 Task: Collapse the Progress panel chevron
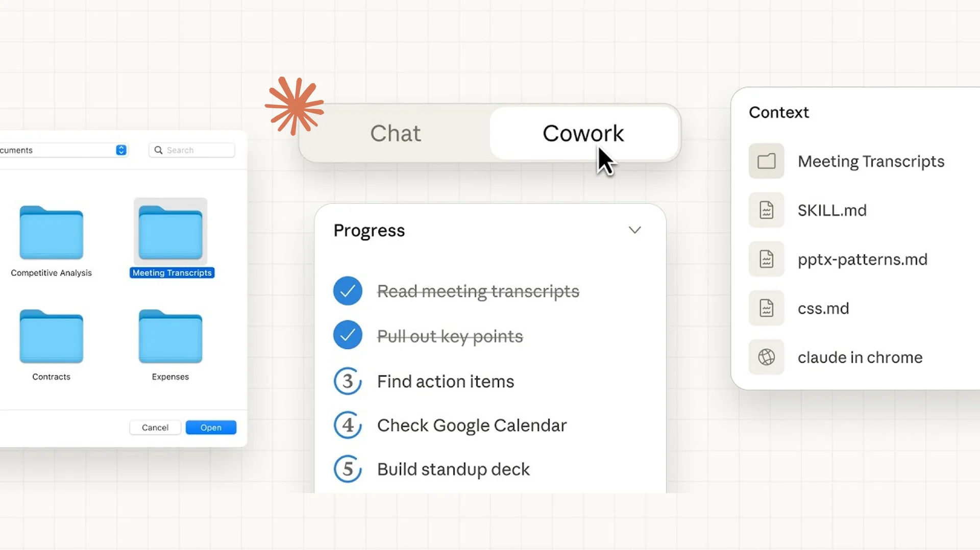pos(634,230)
